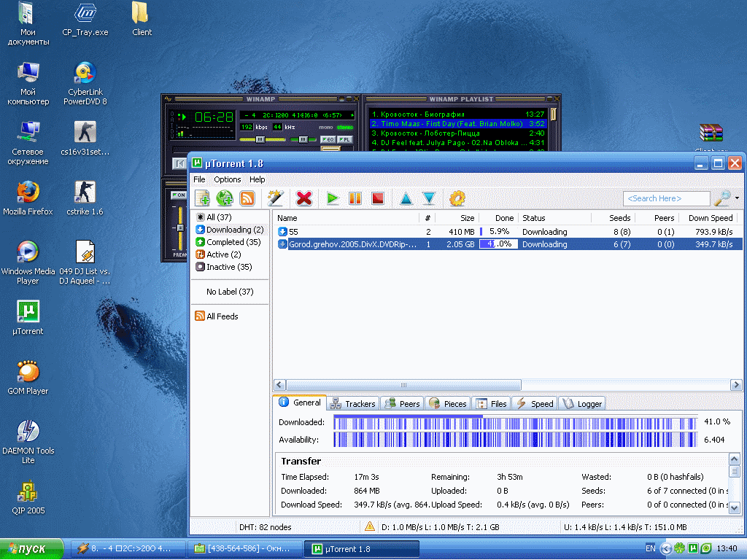Switch to the General tab
The width and height of the screenshot is (747, 560).
pyautogui.click(x=300, y=402)
